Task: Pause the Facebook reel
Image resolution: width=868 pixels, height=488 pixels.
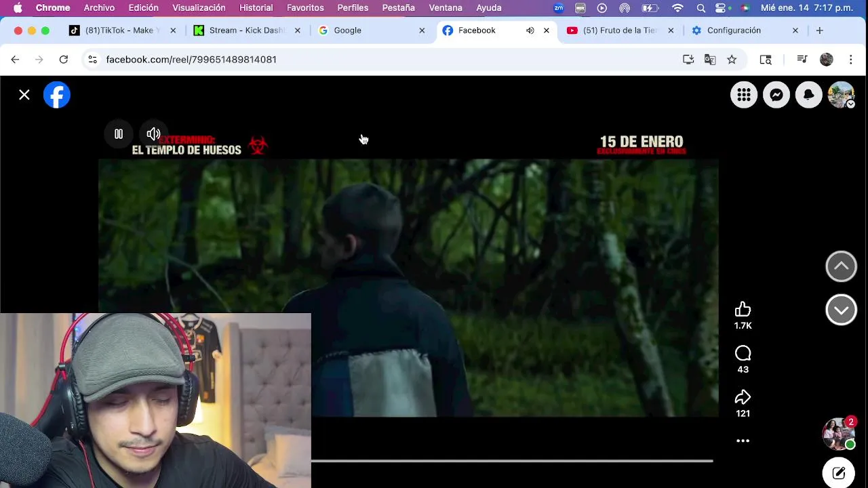Action: tap(119, 134)
